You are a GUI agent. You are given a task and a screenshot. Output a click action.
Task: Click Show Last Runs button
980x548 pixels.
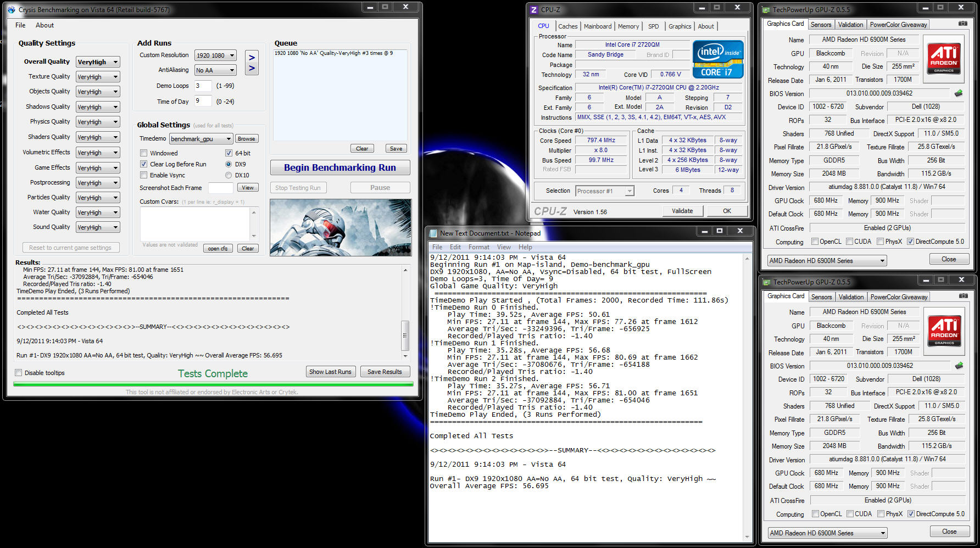click(330, 372)
